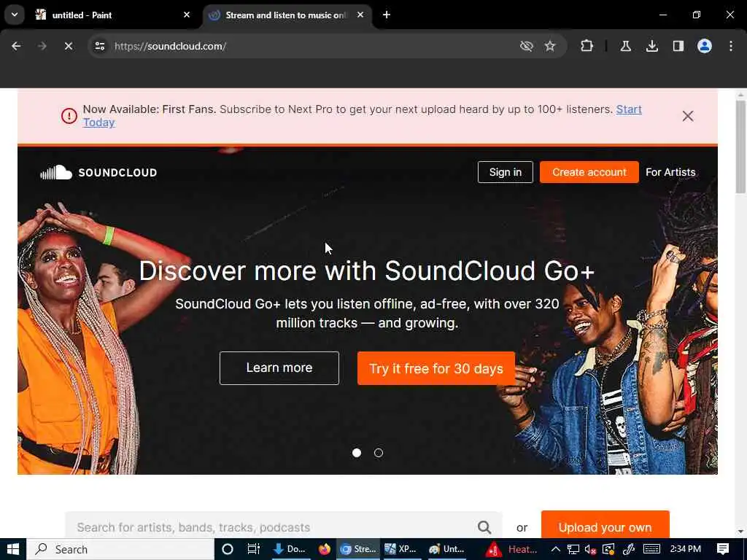Viewport: 747px width, 560px height.
Task: Open the Do... download taskbar app
Action: [x=289, y=549]
